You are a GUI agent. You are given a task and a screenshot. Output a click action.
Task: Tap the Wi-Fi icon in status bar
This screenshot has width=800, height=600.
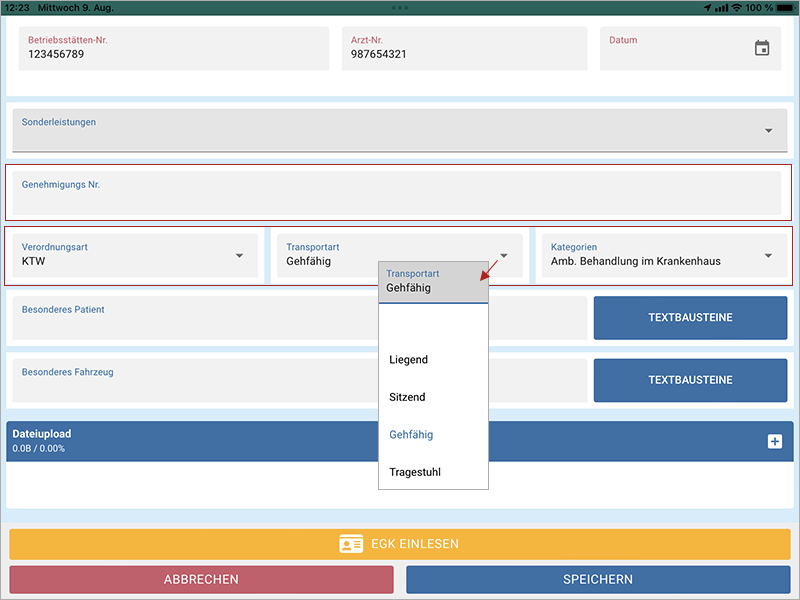[x=737, y=7]
